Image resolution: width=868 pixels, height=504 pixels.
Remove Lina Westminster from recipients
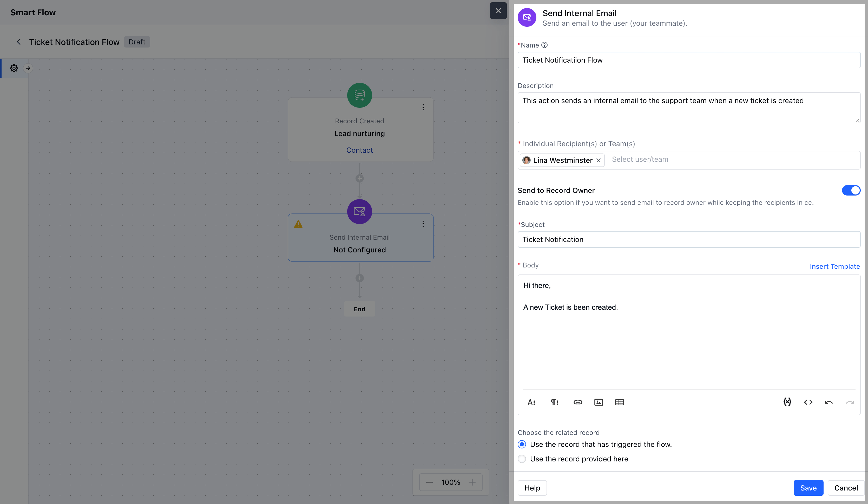599,160
